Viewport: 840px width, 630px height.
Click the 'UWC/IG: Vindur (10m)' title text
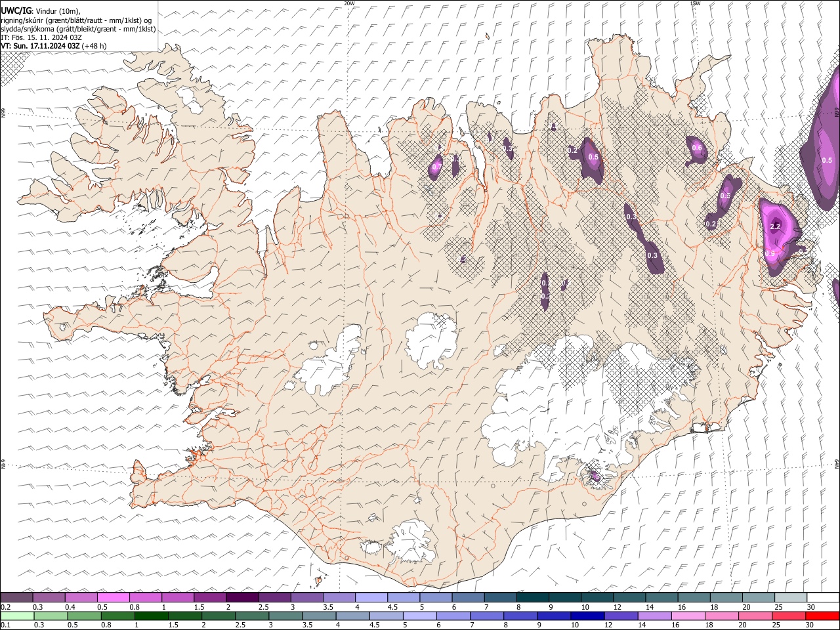click(41, 11)
